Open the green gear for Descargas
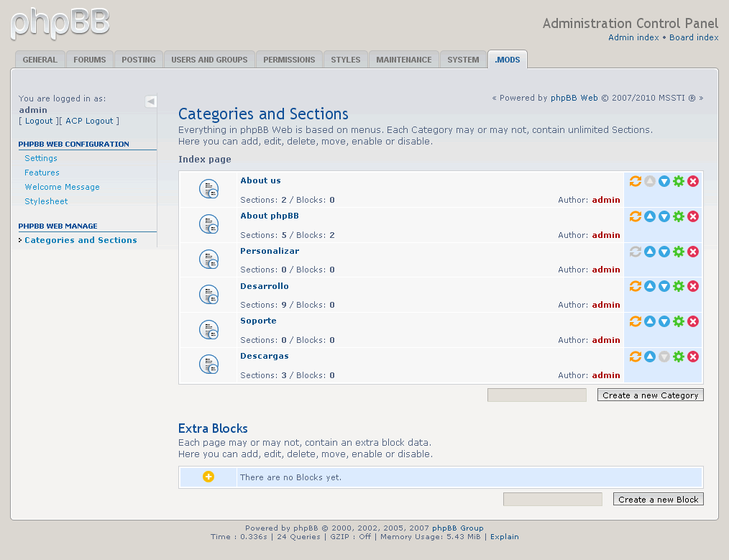This screenshot has height=560, width=729. 679,357
